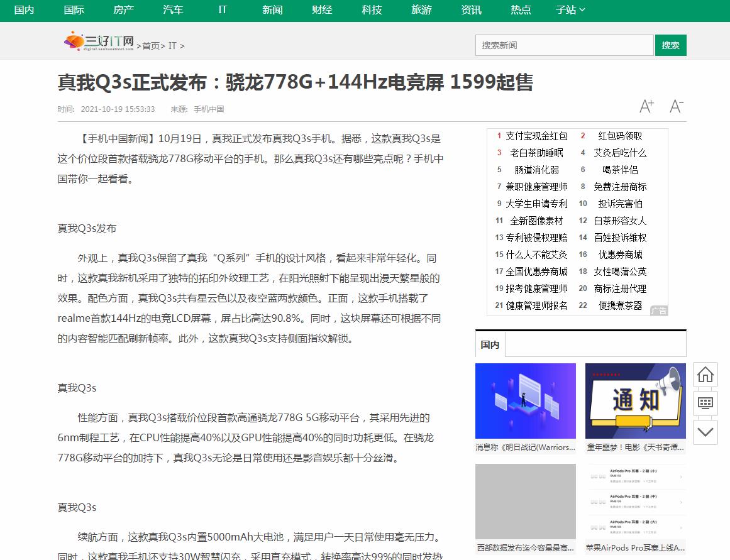Expand the 子站 dropdown menu
This screenshot has width=730, height=560.
tap(570, 10)
